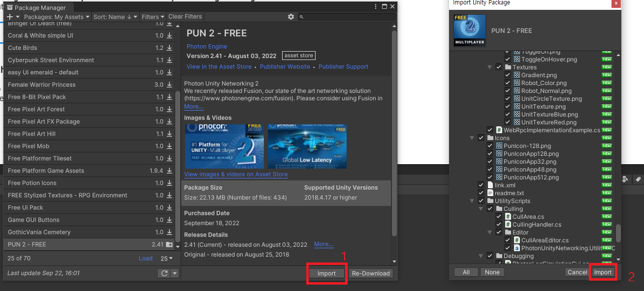Image resolution: width=644 pixels, height=291 pixels.
Task: Open Packages: My Assets dropdown
Action: pos(57,17)
